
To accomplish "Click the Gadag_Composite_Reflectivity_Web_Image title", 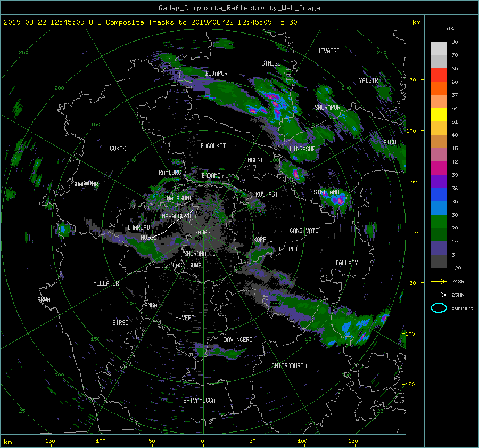I will coord(239,8).
